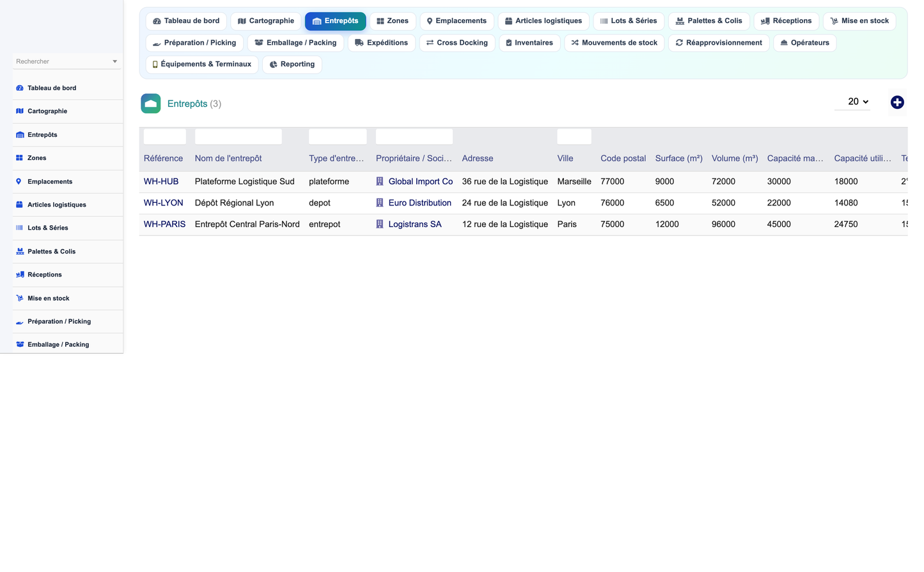Open Euro Distribution owner link
Viewport: 924px width, 572px height.
click(420, 203)
